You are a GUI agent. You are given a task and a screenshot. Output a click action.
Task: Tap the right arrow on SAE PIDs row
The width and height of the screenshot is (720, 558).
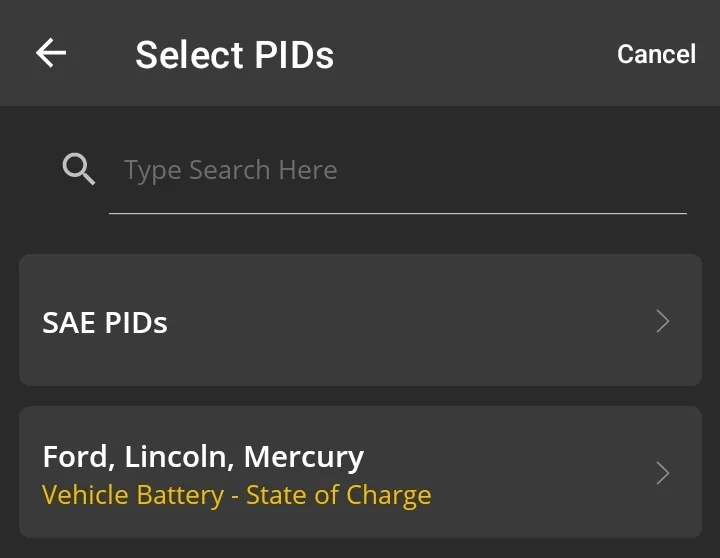[x=662, y=321]
